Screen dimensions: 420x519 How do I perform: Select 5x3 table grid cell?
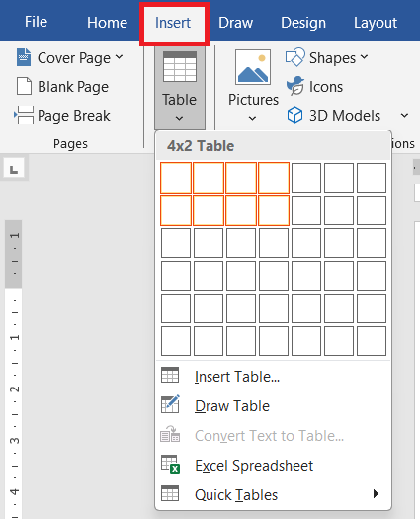[306, 243]
